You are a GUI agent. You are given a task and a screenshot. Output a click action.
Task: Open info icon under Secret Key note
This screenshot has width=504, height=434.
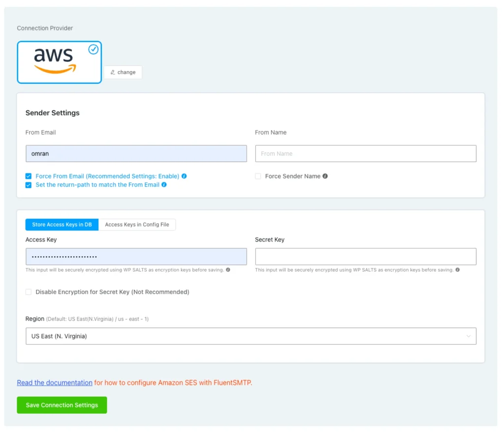point(457,269)
